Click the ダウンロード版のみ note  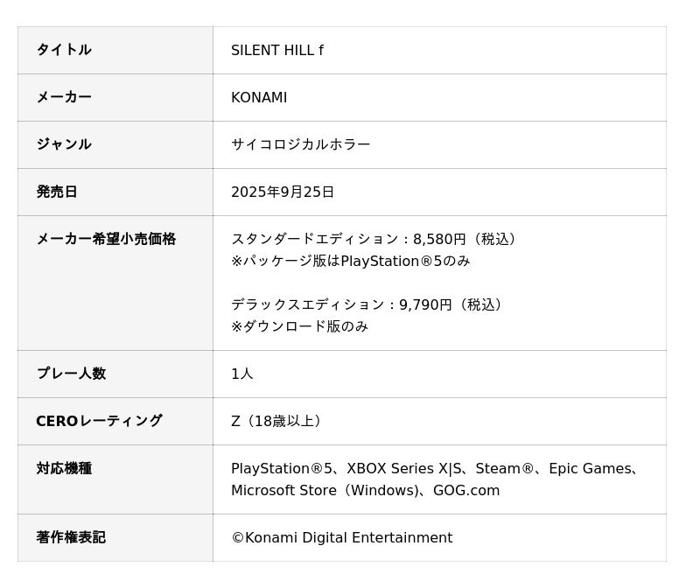[299, 327]
